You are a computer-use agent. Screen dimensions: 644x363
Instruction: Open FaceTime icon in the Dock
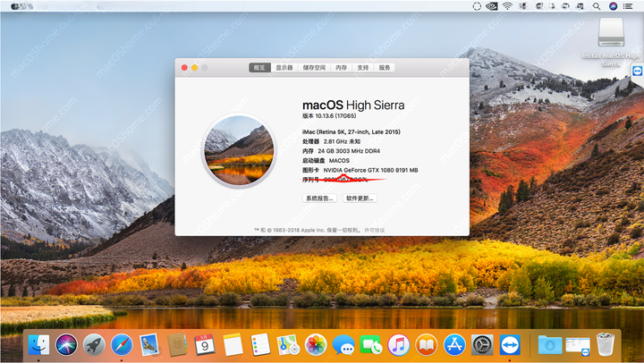click(x=371, y=344)
